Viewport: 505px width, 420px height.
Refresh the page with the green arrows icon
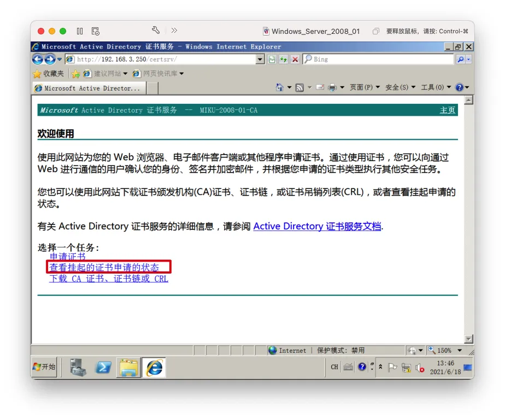284,59
